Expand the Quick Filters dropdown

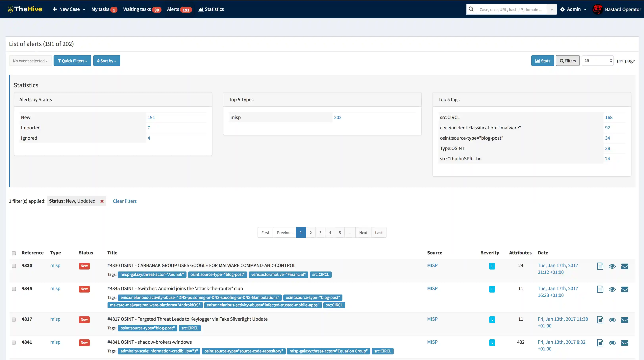(x=72, y=61)
